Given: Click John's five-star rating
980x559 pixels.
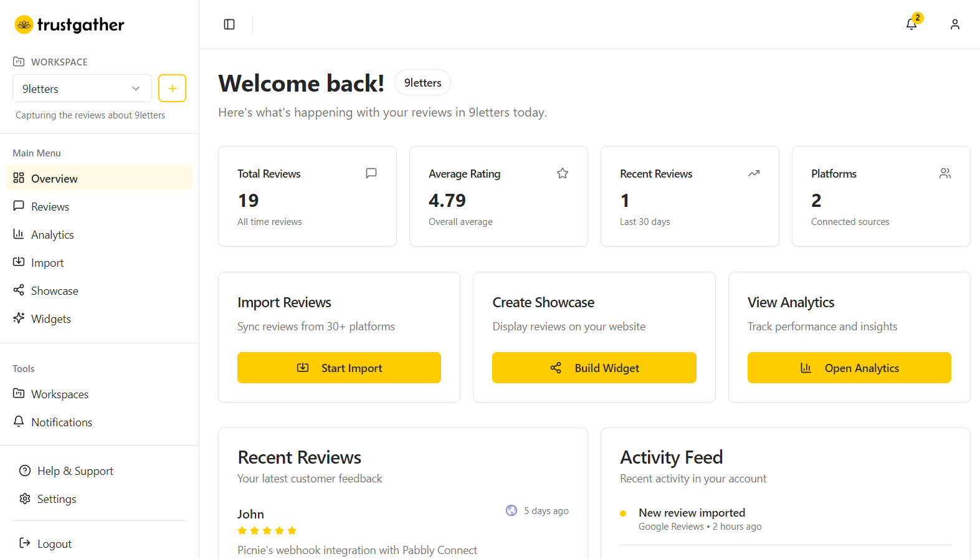Looking at the screenshot, I should tap(267, 530).
